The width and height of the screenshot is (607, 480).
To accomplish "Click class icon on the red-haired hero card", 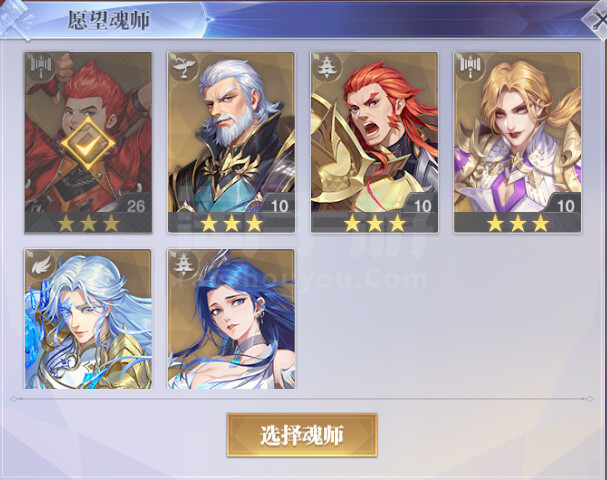I will [41, 66].
